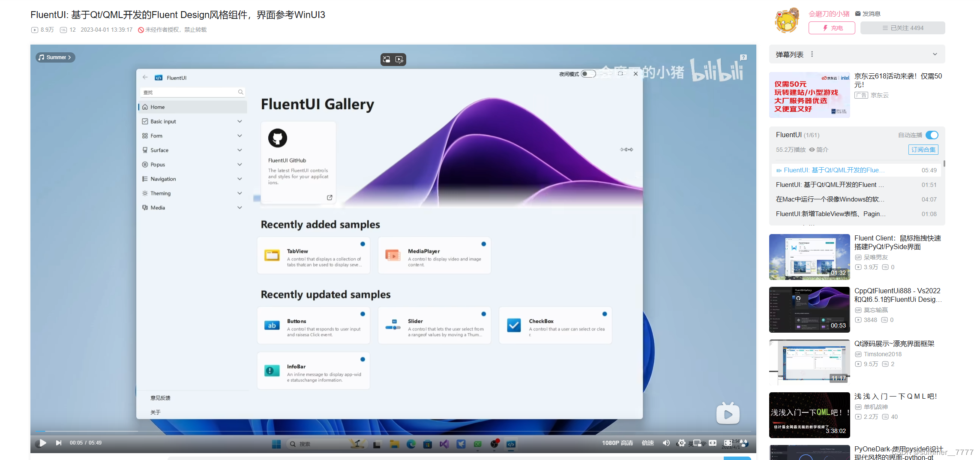
Task: Open the three-dot menu beside 弹幕列表
Action: (812, 54)
